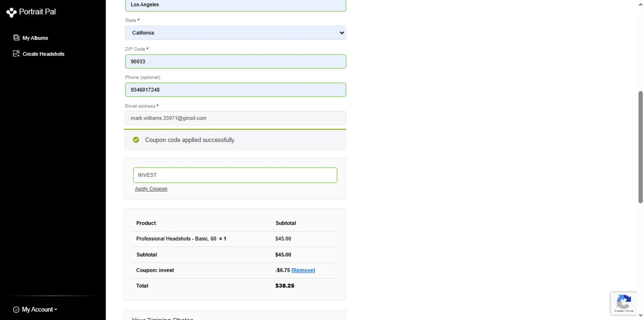Click the 'Coupon: invest' label
The image size is (644, 320).
click(x=155, y=270)
